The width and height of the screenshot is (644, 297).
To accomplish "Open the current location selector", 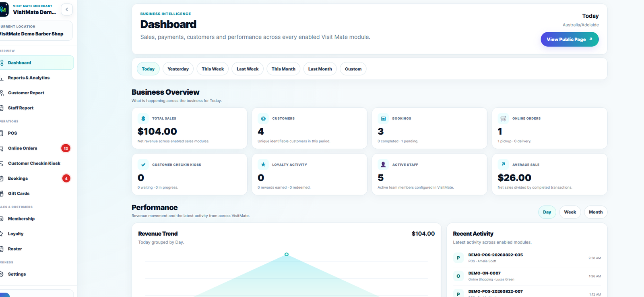I will pyautogui.click(x=35, y=31).
